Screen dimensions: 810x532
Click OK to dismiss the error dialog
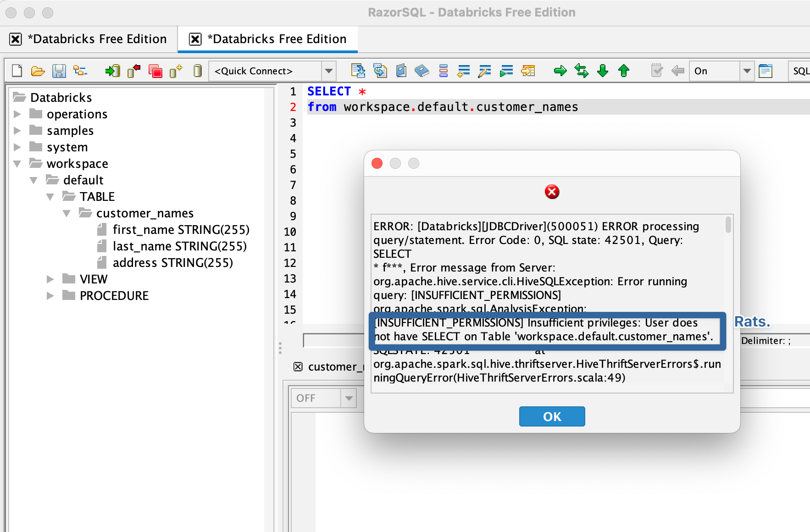(552, 416)
